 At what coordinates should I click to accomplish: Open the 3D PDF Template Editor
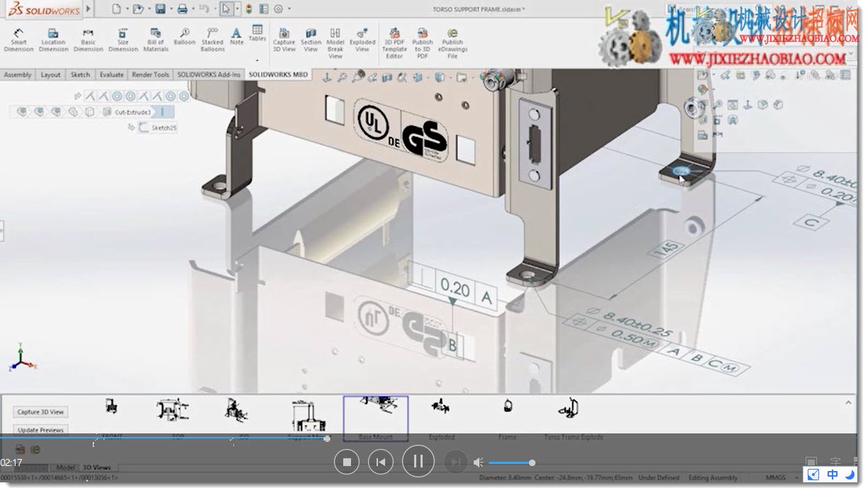(x=395, y=43)
